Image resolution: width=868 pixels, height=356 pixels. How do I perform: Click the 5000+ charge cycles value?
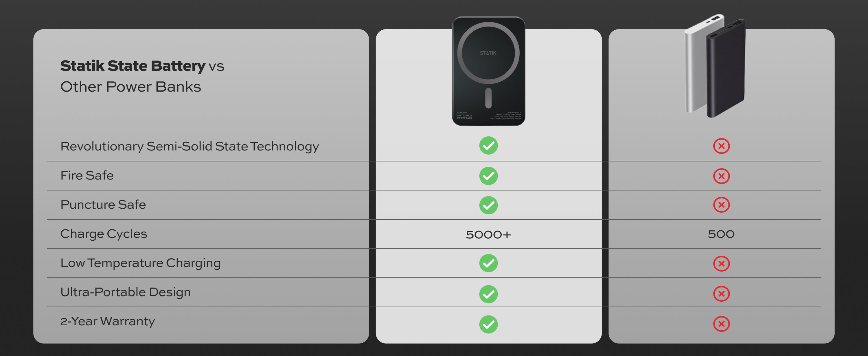click(488, 235)
